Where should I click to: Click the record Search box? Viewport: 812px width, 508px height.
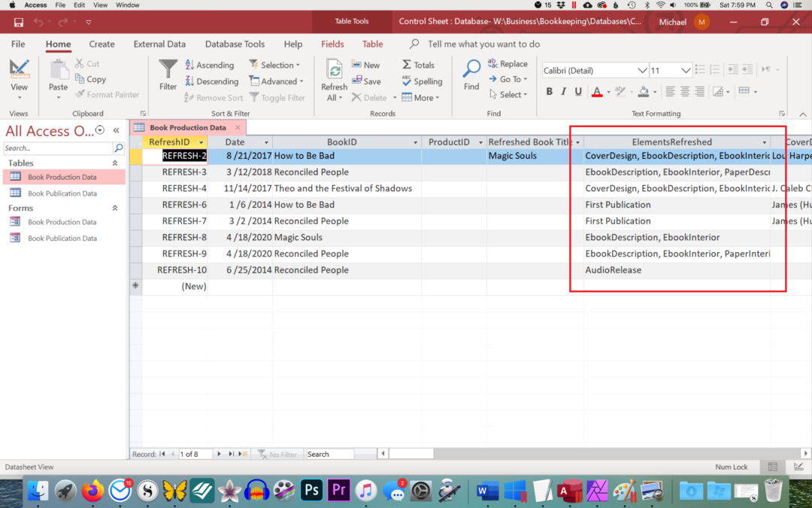[330, 454]
